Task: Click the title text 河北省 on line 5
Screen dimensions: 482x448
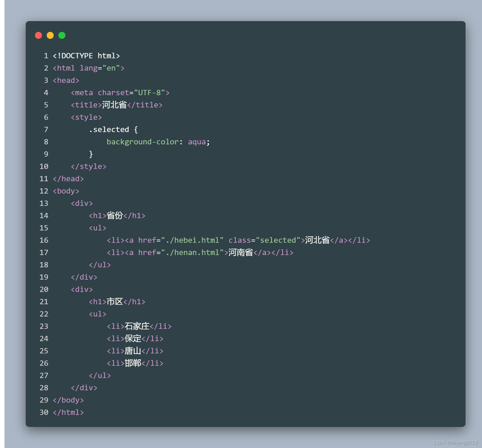Action: (115, 105)
